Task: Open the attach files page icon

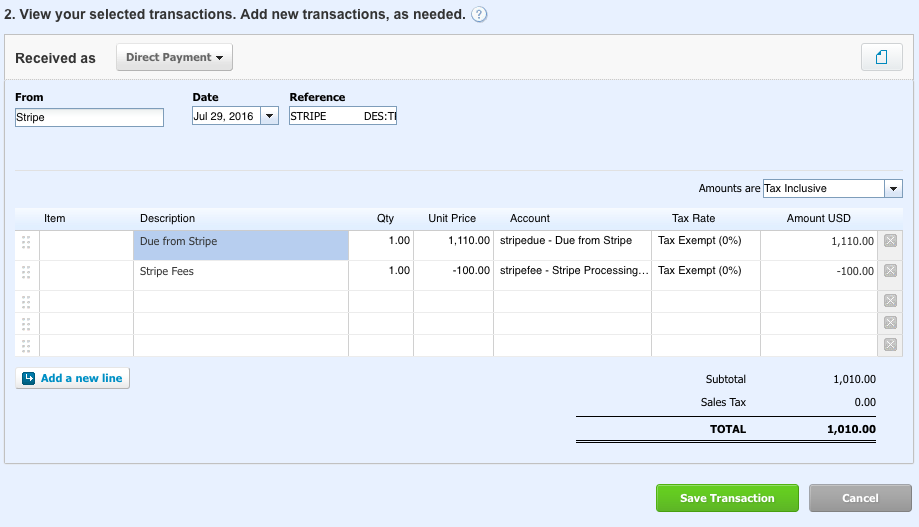Action: coord(881,57)
